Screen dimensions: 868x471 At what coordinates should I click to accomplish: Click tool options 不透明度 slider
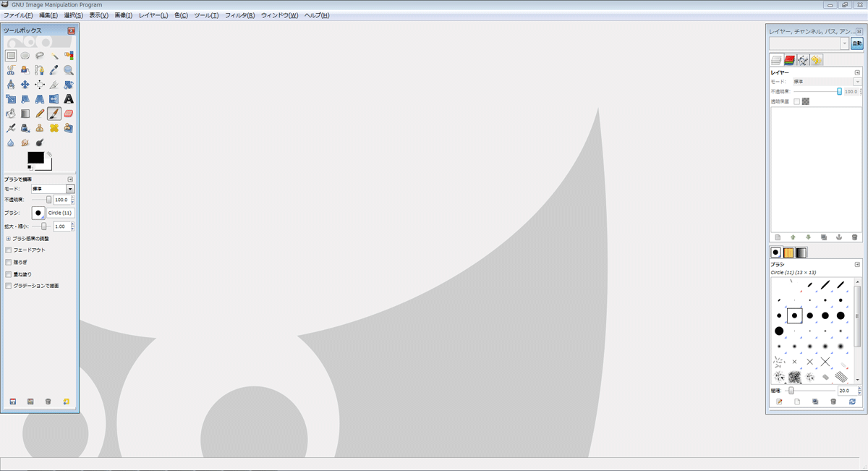point(41,200)
